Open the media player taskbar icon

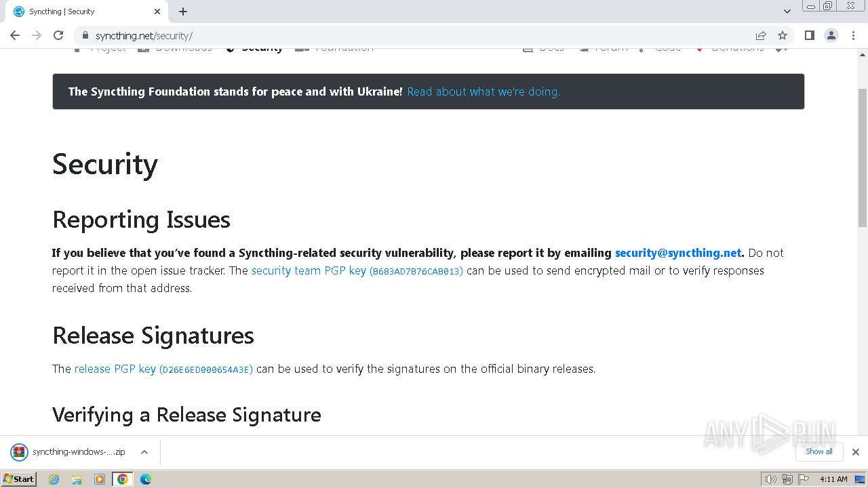100,479
